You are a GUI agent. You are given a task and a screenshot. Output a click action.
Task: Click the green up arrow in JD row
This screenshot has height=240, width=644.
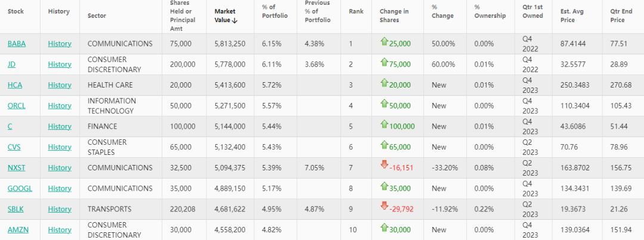point(385,62)
